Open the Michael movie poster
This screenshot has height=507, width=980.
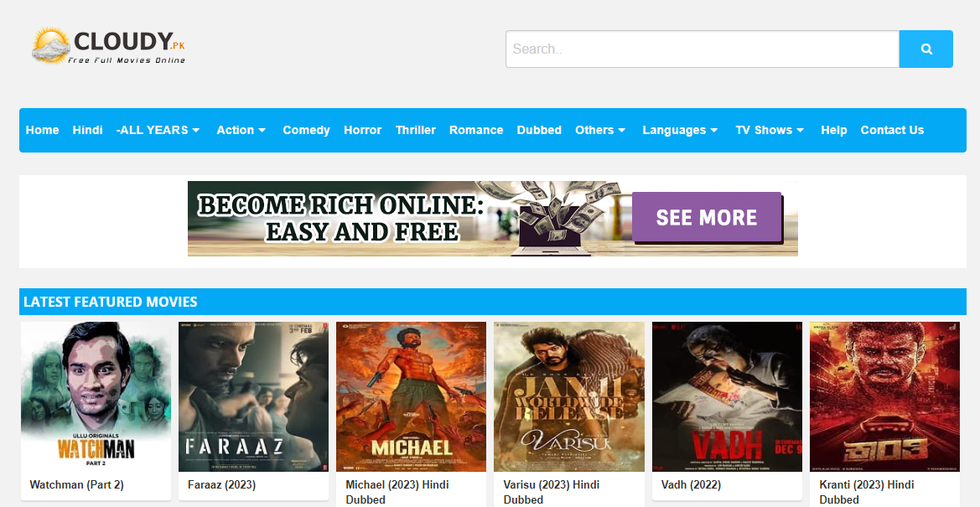coord(412,397)
